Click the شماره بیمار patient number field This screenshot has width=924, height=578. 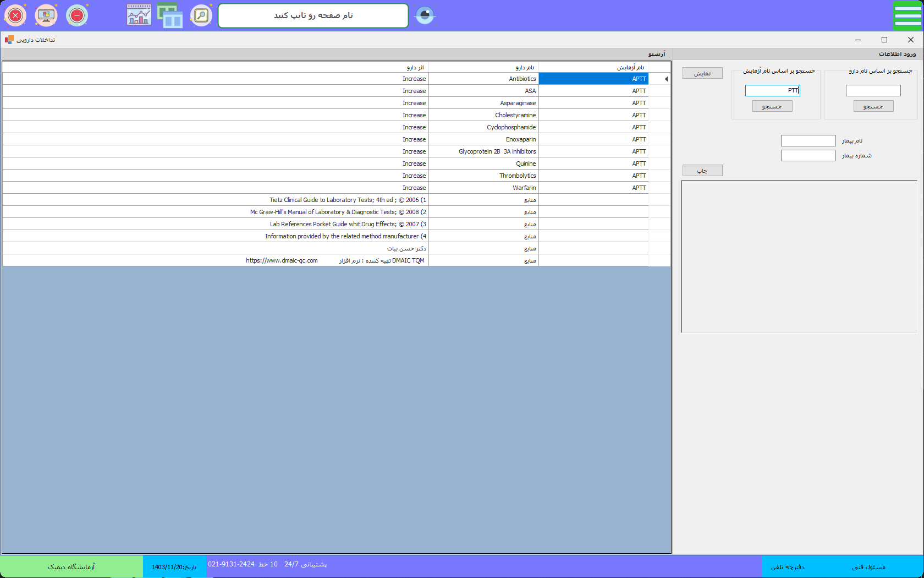[808, 156]
